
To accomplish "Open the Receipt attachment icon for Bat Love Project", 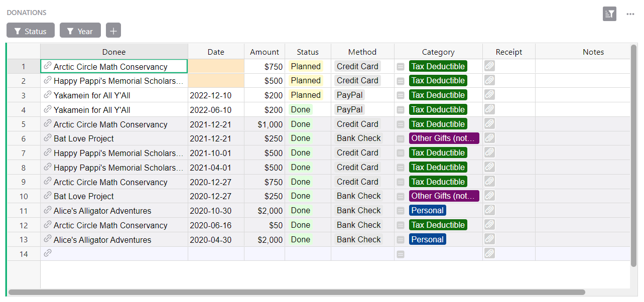I will (489, 138).
